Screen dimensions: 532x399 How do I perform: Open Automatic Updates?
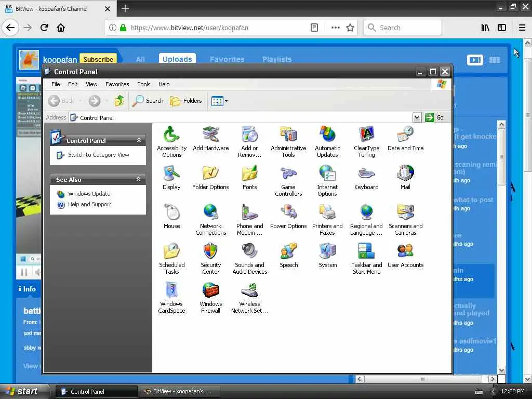pyautogui.click(x=327, y=142)
